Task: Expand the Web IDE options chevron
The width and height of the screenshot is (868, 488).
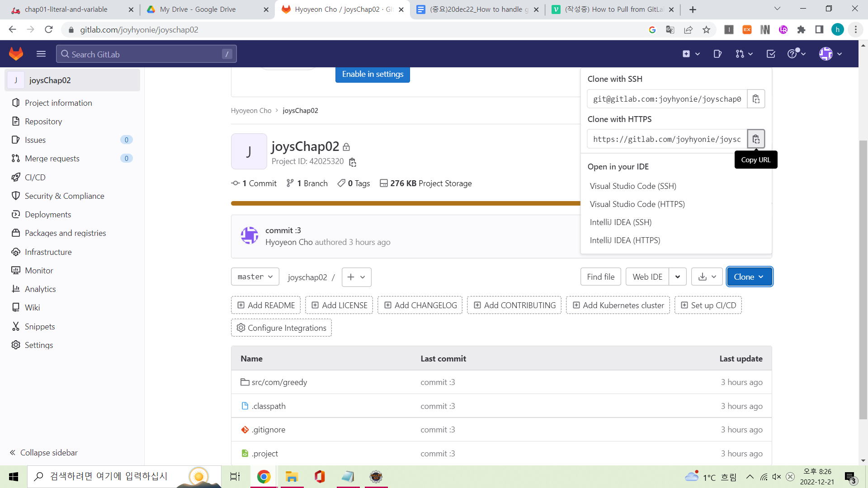Action: point(677,276)
